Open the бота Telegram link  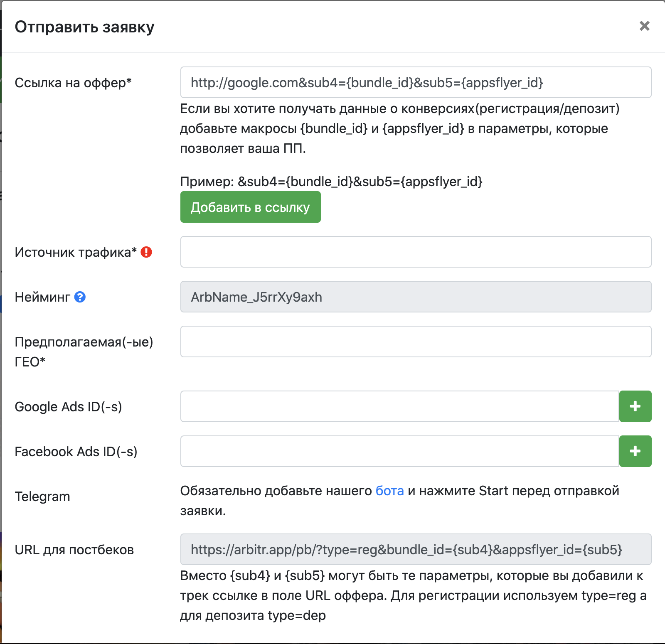pyautogui.click(x=389, y=491)
